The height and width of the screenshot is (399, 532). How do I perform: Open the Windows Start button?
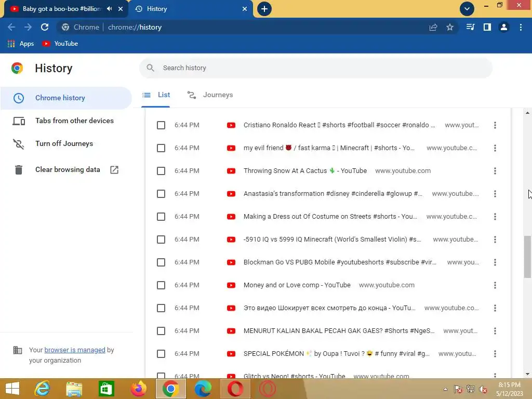pyautogui.click(x=12, y=389)
